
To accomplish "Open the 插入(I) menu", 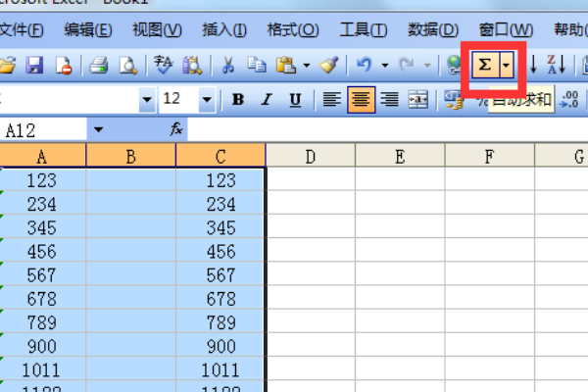I will [224, 30].
